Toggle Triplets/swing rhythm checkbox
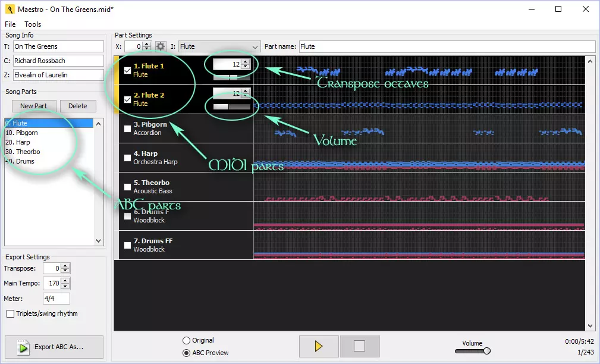This screenshot has width=600, height=364. coord(11,314)
